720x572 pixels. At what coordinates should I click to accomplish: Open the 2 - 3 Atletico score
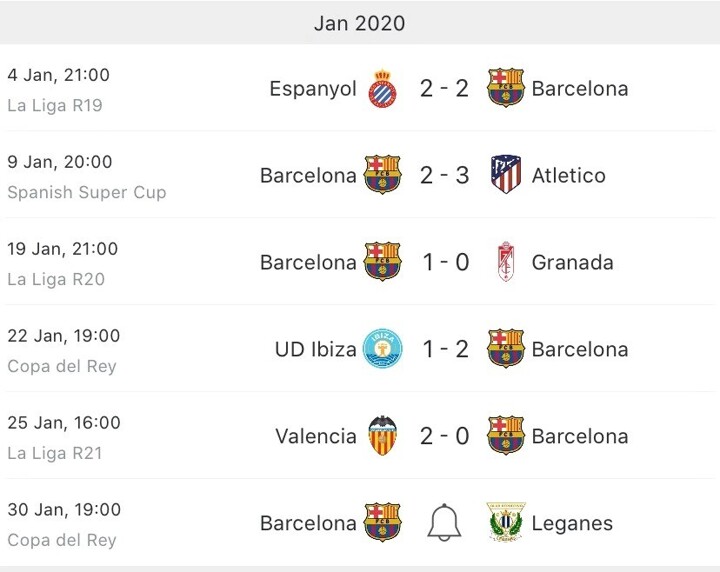(x=444, y=175)
